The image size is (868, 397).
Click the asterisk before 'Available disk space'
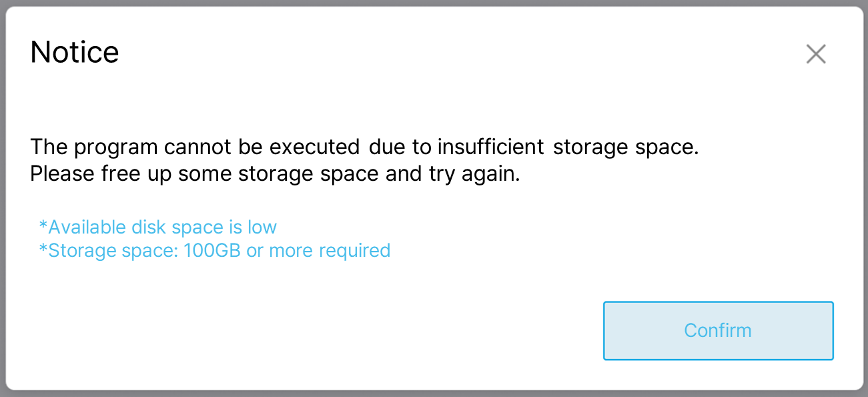[43, 226]
